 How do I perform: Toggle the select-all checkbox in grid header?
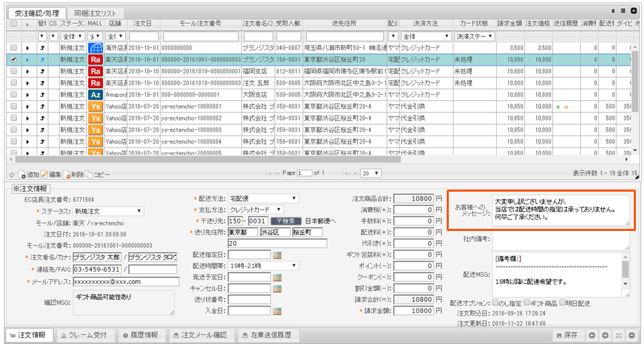click(14, 24)
